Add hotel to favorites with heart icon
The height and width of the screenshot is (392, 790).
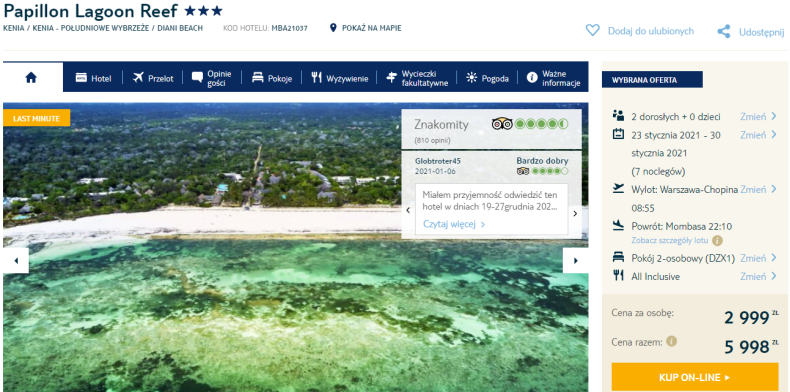click(592, 31)
